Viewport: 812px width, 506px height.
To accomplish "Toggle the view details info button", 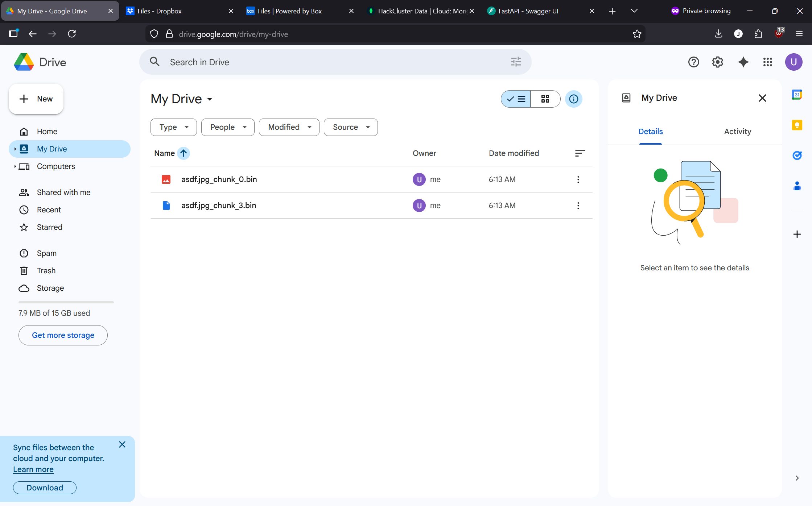I will [x=573, y=99].
